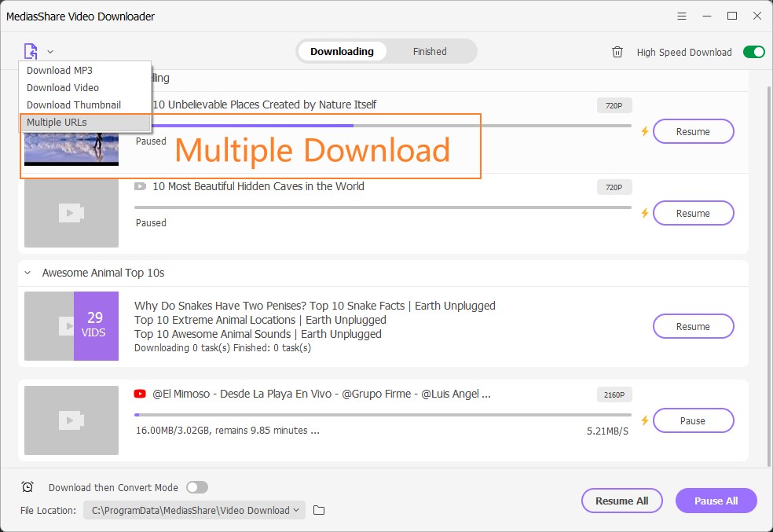Image resolution: width=773 pixels, height=532 pixels.
Task: Click the trash icon to clear downloads
Action: pos(618,51)
